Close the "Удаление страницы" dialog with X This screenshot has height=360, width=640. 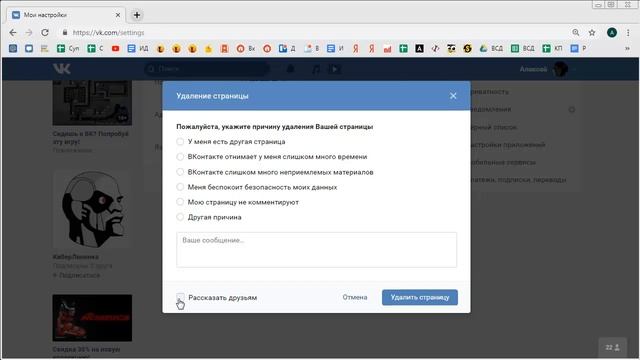[453, 96]
